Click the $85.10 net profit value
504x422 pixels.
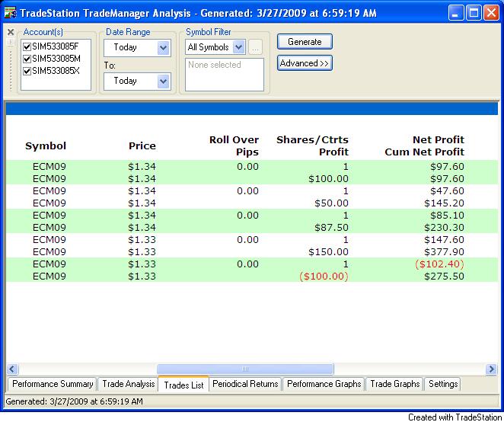447,216
